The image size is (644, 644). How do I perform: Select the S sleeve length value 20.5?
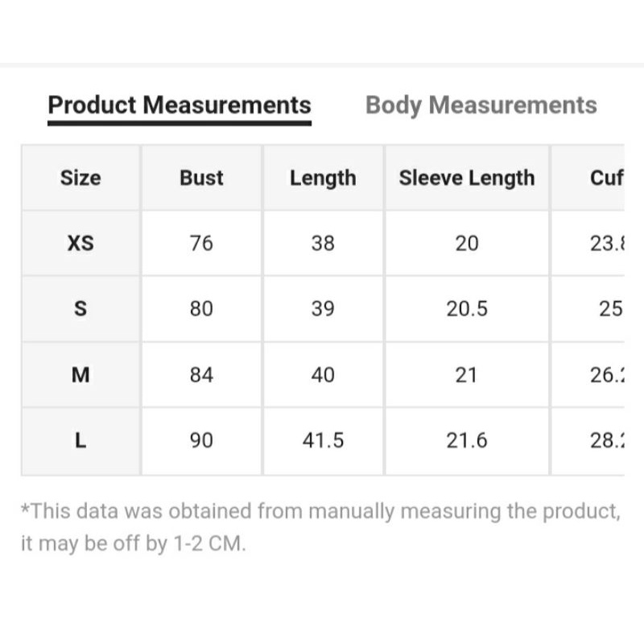pyautogui.click(x=467, y=308)
